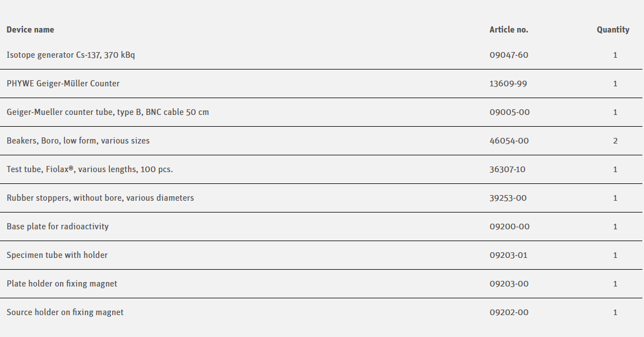Click the Device name column header
Viewport: 644px width, 337px height.
(x=30, y=30)
